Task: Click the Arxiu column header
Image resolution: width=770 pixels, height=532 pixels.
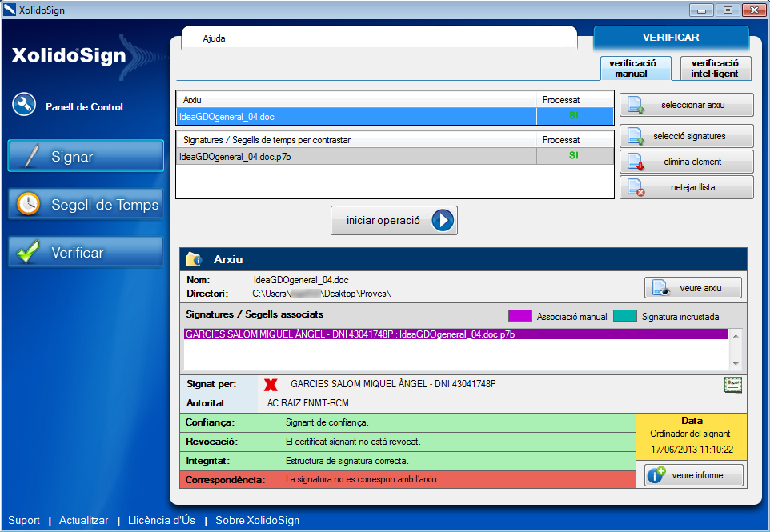Action: click(356, 100)
